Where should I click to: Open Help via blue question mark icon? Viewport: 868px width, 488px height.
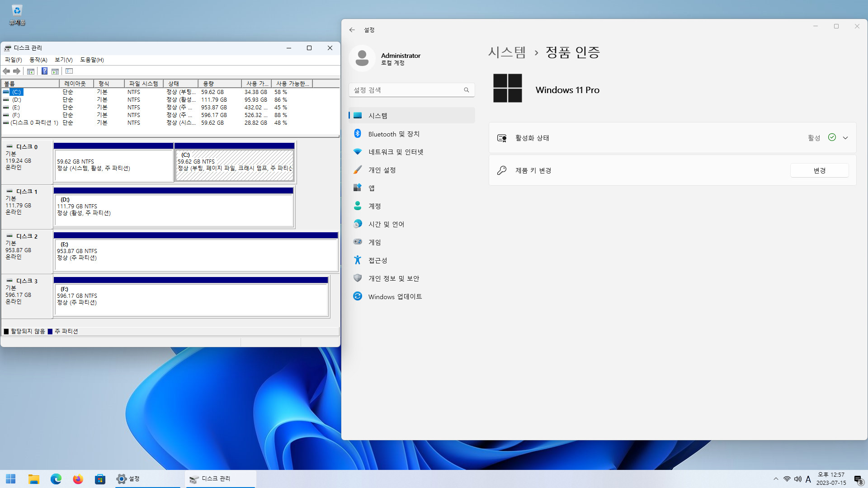pos(44,71)
